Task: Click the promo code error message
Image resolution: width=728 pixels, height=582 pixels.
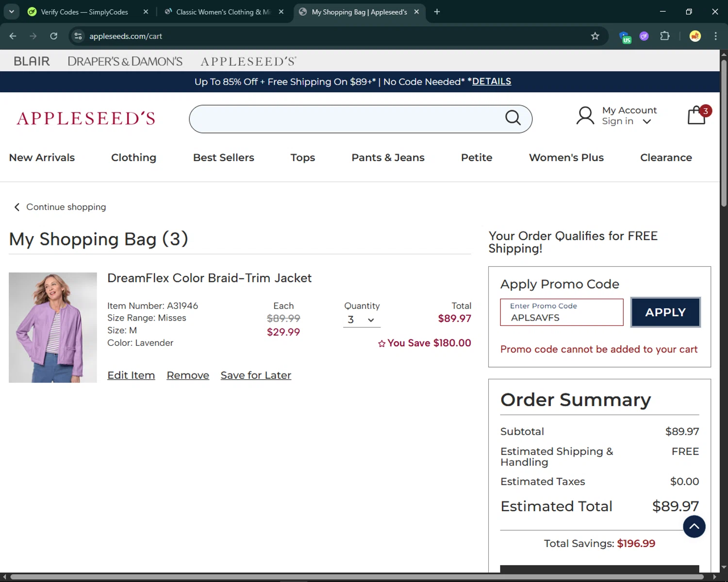Action: [x=598, y=349]
